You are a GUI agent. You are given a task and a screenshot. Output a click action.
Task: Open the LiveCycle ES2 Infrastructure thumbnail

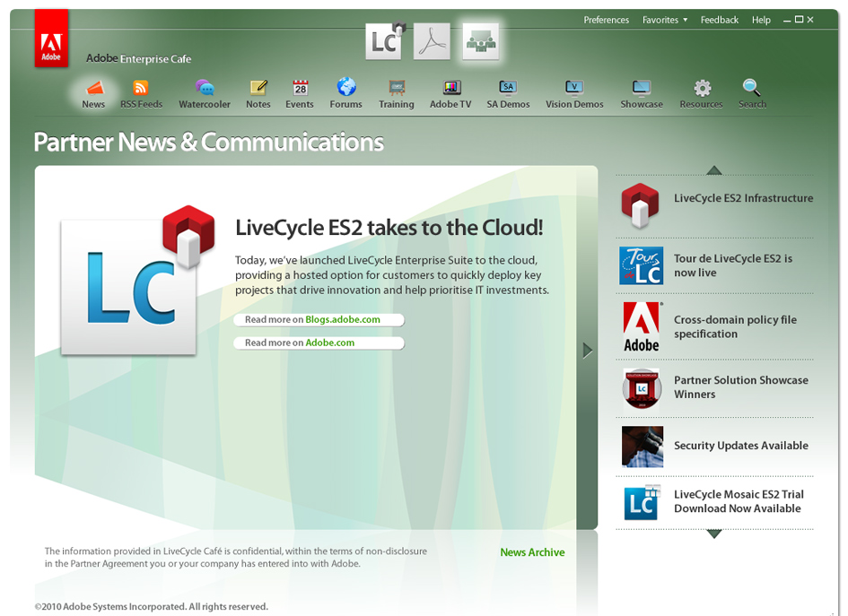(x=641, y=205)
